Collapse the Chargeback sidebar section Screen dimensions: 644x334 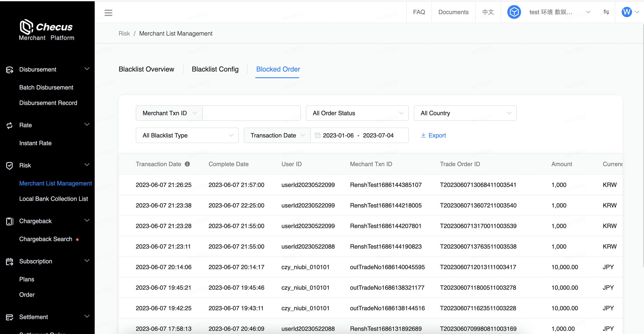click(87, 220)
